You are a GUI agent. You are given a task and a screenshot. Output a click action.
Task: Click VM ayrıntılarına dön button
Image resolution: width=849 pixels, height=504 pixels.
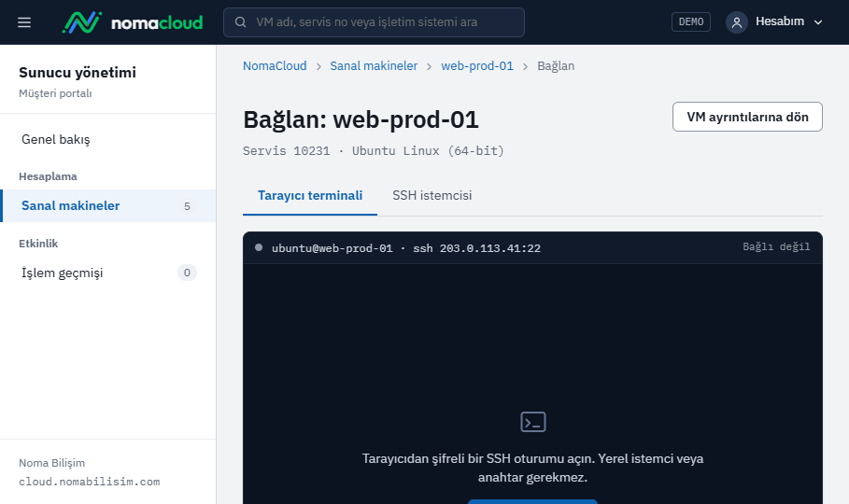[747, 117]
